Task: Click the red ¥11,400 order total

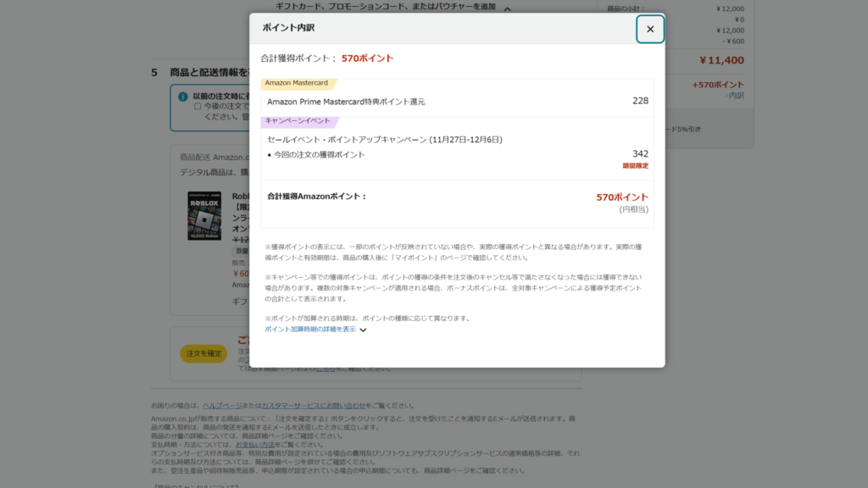Action: [x=721, y=60]
